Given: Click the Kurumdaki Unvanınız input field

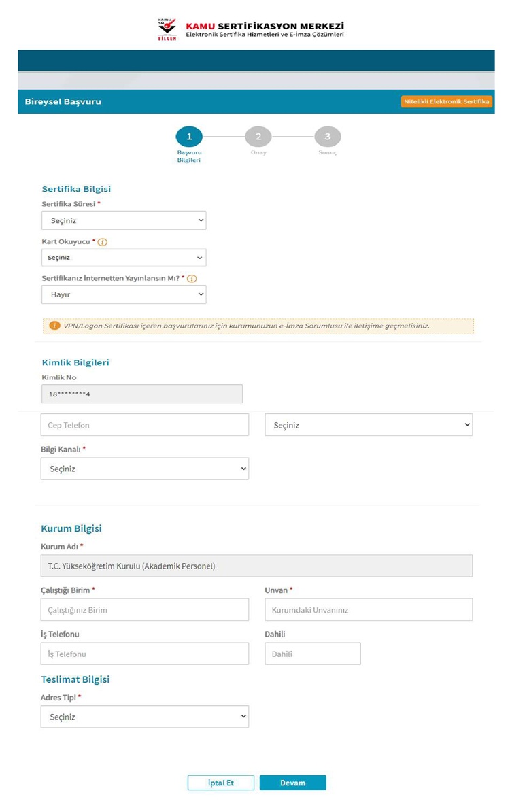Looking at the screenshot, I should [369, 609].
